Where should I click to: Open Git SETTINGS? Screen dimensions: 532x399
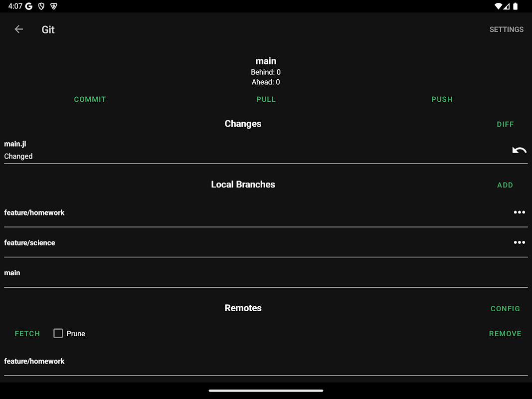pos(506,29)
